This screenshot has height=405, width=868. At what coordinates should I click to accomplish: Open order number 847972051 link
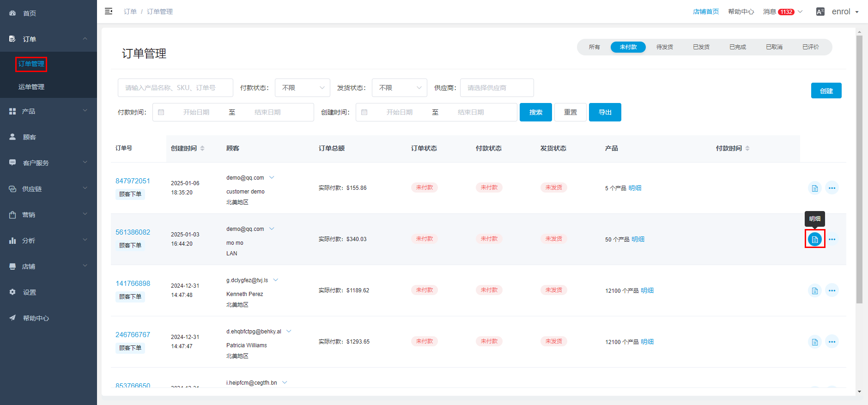[x=133, y=181]
